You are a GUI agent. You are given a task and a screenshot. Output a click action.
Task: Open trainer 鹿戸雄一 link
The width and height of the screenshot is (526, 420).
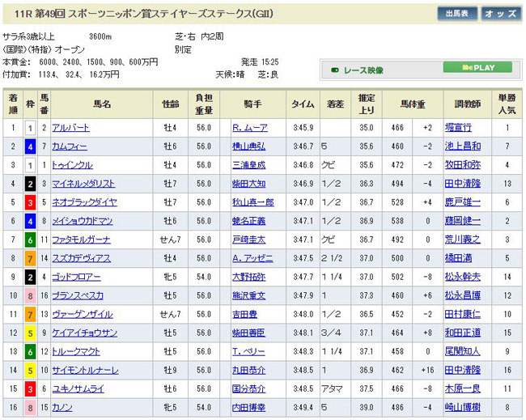tap(462, 202)
